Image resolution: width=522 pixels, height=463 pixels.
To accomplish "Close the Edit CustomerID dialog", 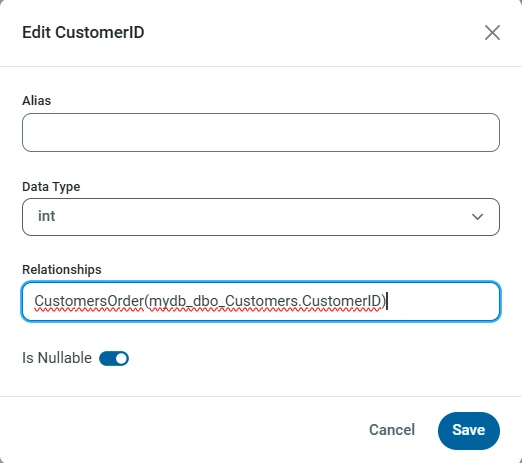I will (x=492, y=33).
